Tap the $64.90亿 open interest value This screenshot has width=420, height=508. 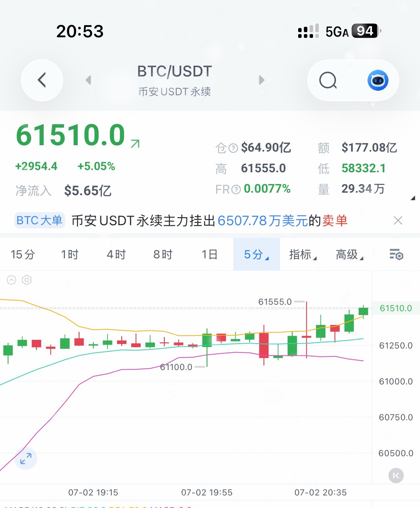coord(266,148)
